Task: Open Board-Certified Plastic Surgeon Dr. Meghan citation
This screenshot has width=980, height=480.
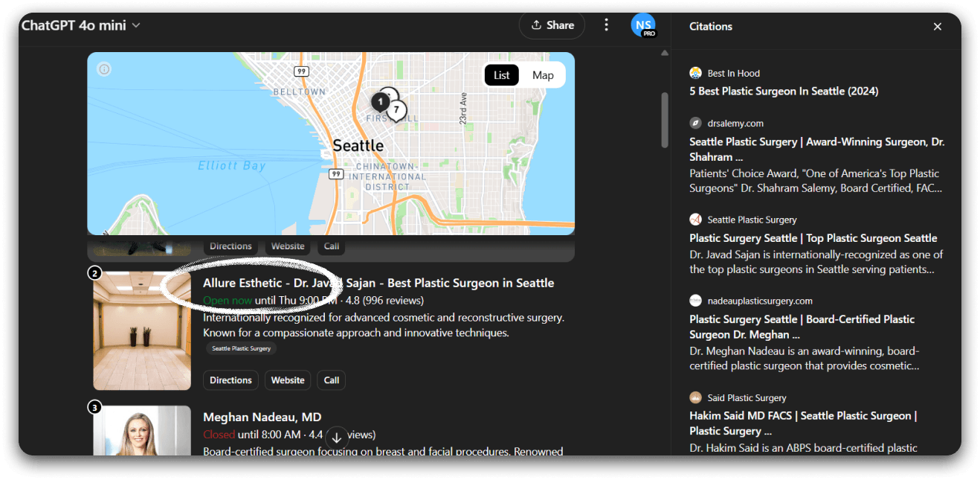Action: tap(802, 327)
